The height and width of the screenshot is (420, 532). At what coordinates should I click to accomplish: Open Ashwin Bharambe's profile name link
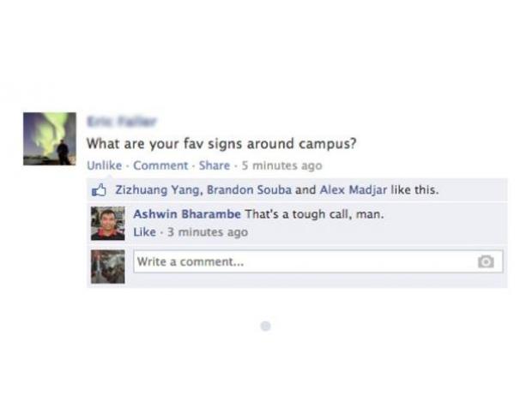point(187,214)
